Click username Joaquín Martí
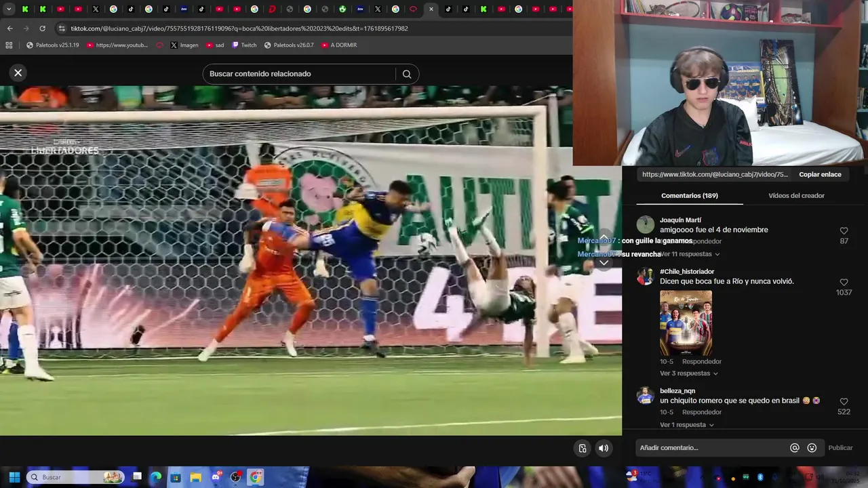Viewport: 868px width, 488px height. tap(680, 220)
